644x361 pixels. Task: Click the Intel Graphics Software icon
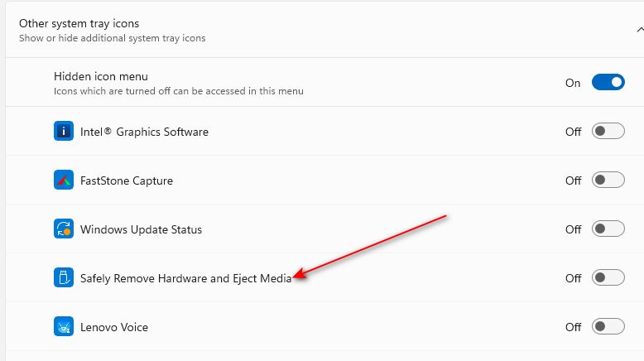[x=64, y=131]
